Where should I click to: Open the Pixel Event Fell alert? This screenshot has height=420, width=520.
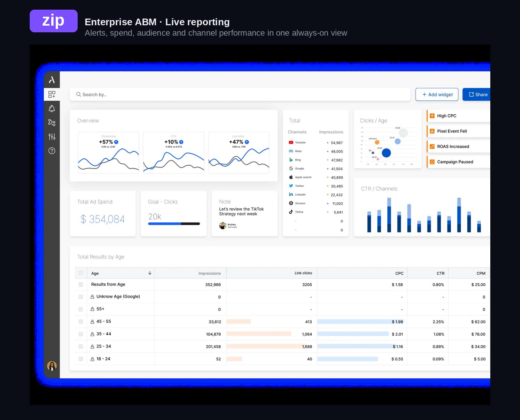[x=459, y=131]
